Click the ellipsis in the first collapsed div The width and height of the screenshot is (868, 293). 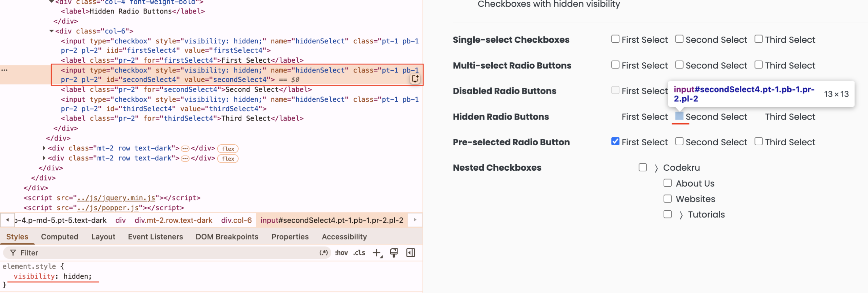coord(185,149)
